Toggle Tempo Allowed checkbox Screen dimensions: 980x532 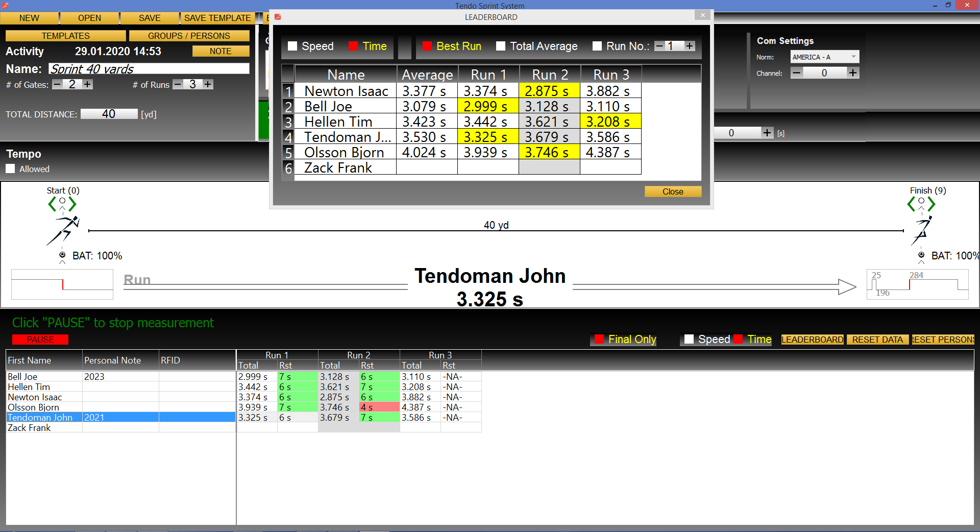pos(10,169)
